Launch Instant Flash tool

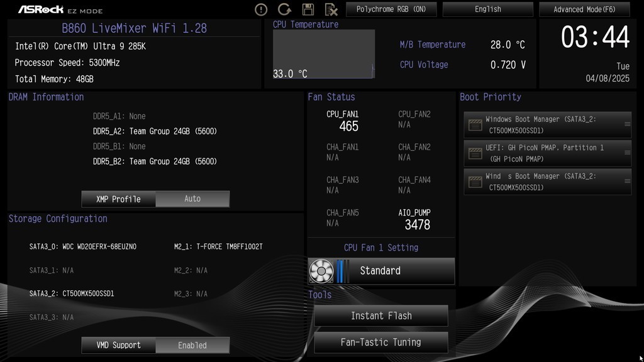pos(381,315)
